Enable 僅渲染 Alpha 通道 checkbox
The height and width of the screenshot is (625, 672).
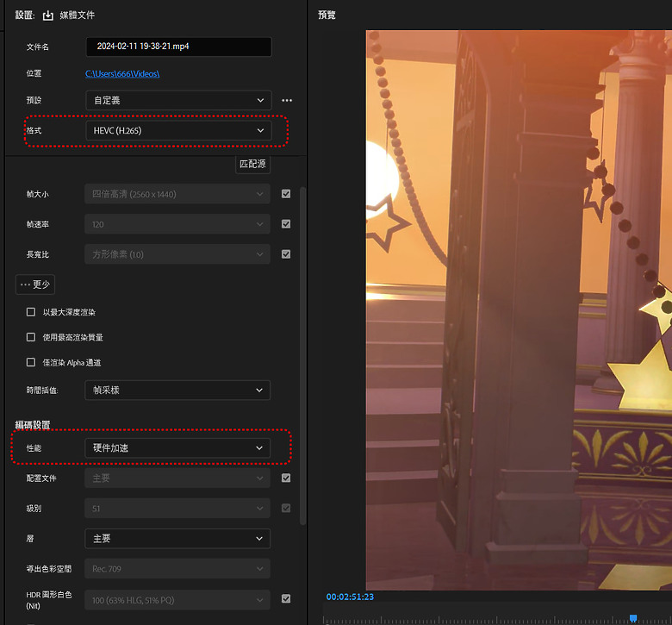[x=31, y=362]
